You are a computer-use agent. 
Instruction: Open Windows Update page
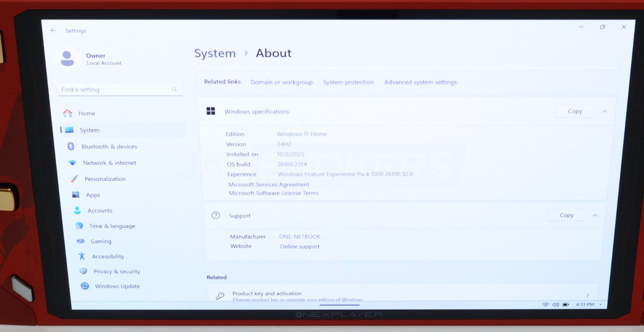click(117, 287)
